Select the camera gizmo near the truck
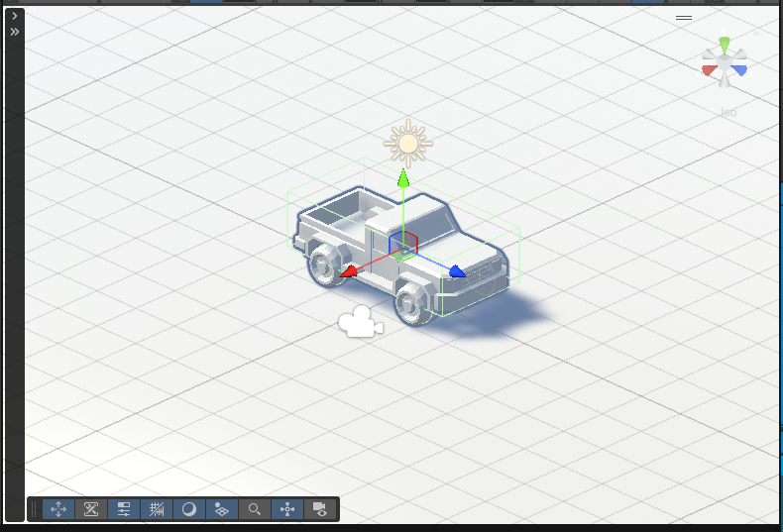This screenshot has height=532, width=783. tap(361, 322)
